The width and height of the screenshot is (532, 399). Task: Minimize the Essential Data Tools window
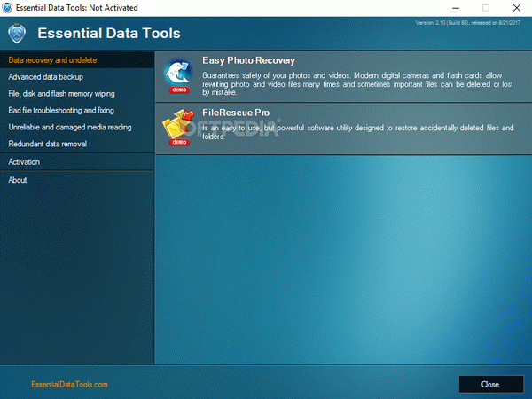pyautogui.click(x=456, y=8)
